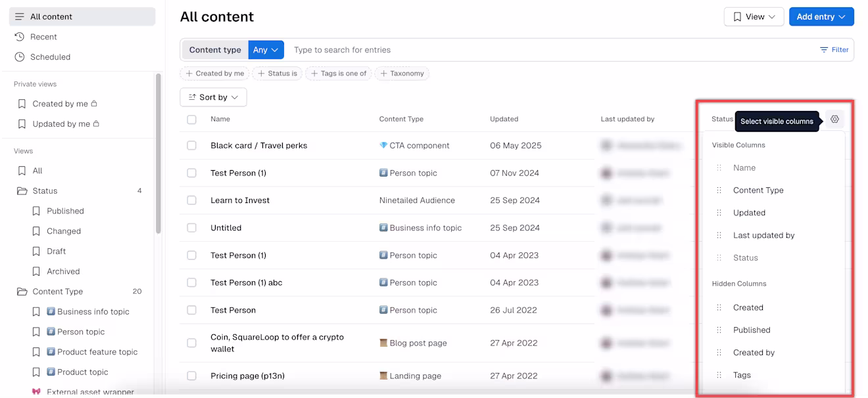
Task: Add the Created by me filter chip
Action: pos(215,74)
